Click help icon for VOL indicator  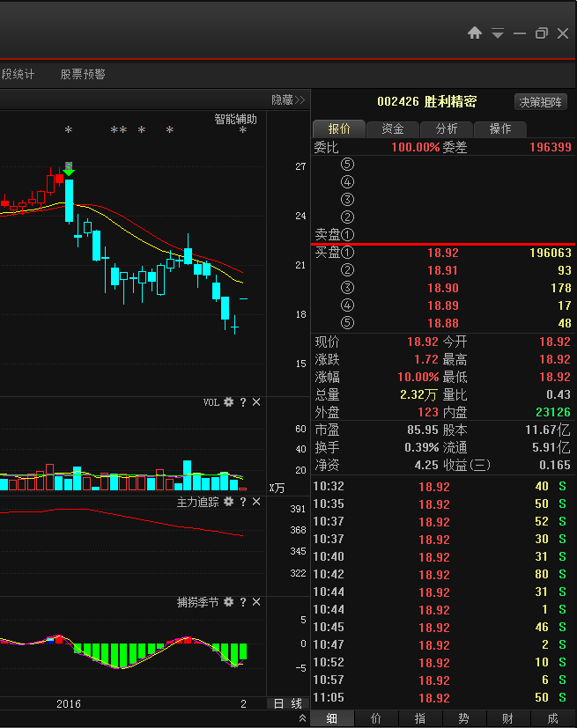point(243,402)
